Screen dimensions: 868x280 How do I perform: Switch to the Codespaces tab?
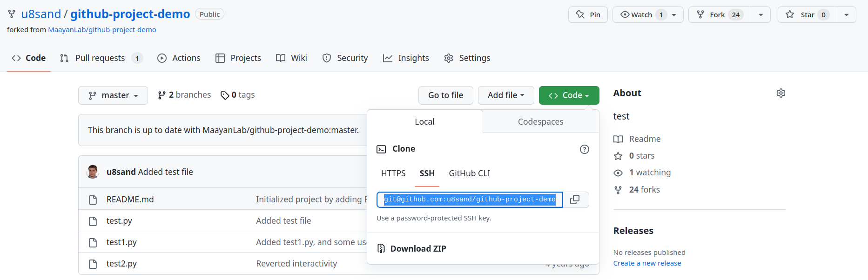click(x=540, y=122)
